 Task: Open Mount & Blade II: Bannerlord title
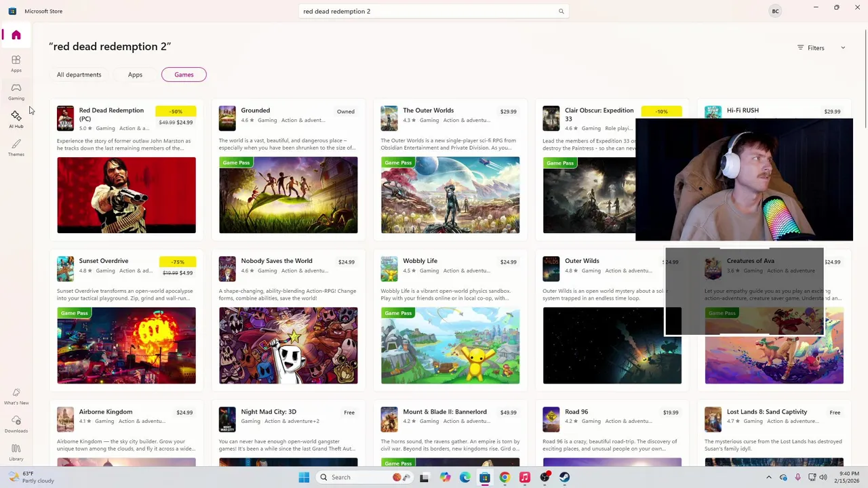(x=444, y=411)
